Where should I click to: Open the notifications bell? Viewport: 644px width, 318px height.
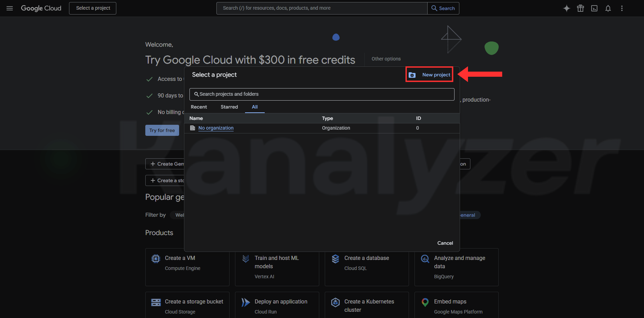[608, 8]
